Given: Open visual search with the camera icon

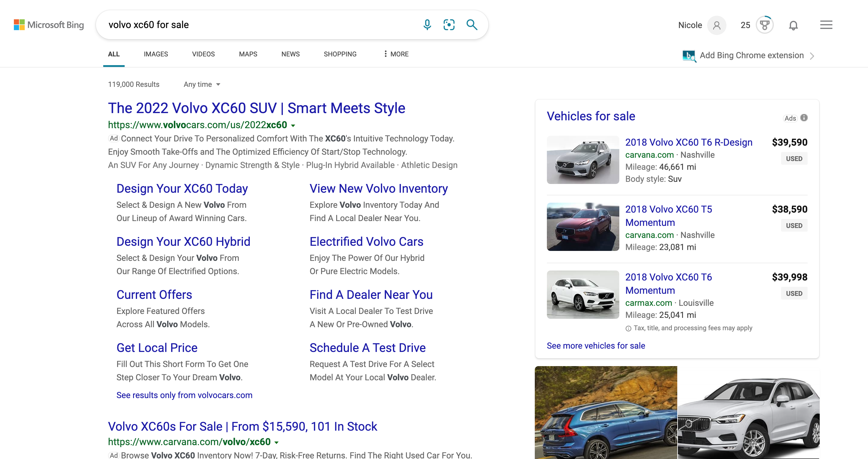Looking at the screenshot, I should pyautogui.click(x=449, y=25).
